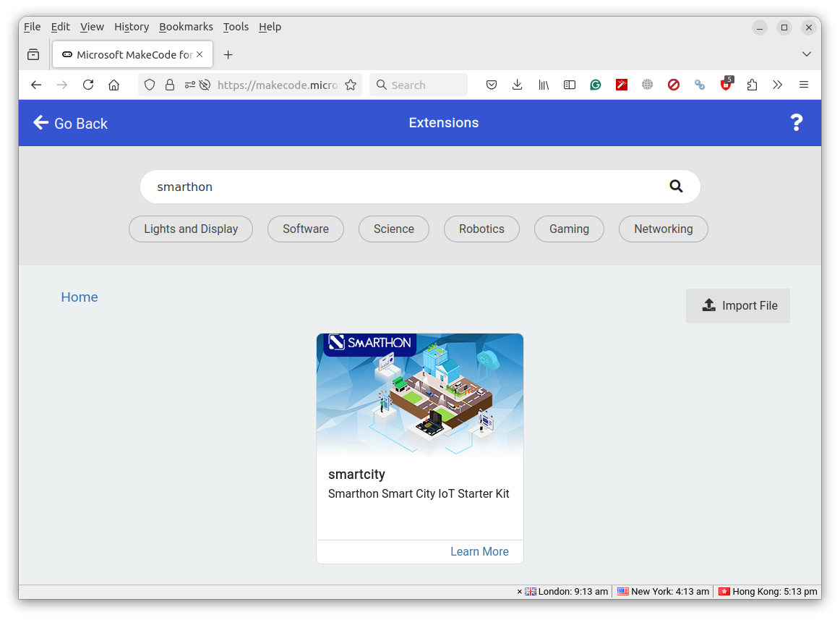This screenshot has width=840, height=620.
Task: Click the uBlock shield icon with badge
Action: pyautogui.click(x=727, y=84)
